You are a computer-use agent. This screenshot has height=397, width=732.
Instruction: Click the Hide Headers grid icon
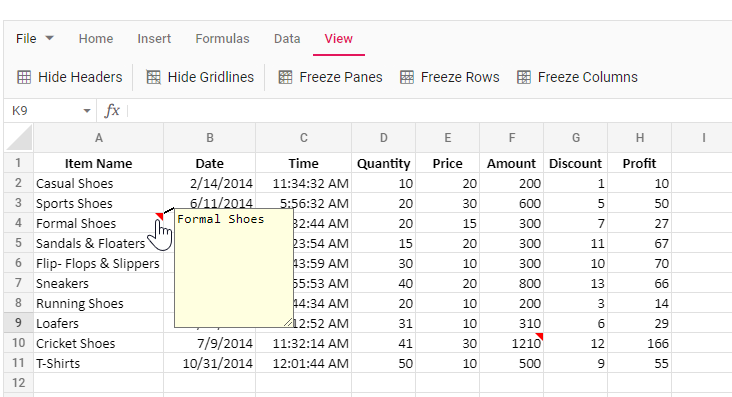pos(24,77)
